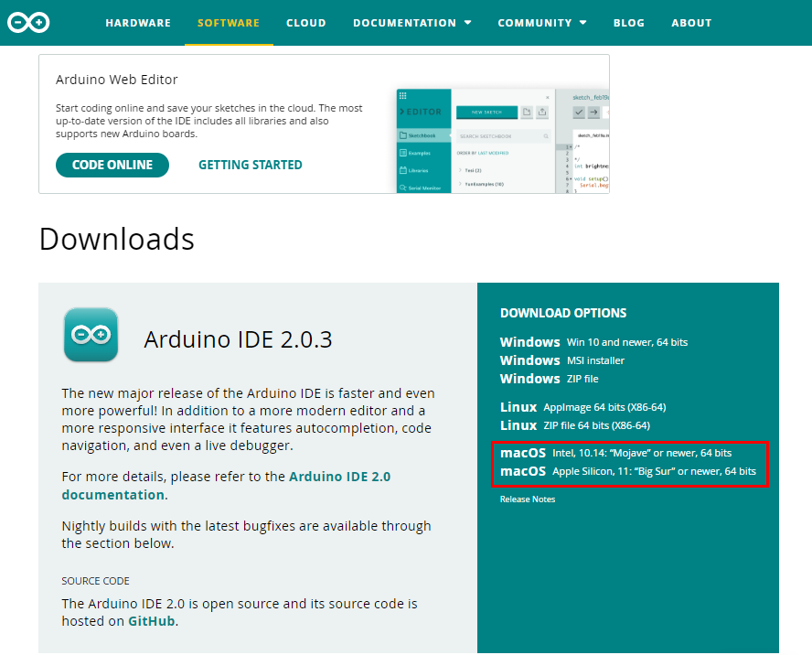Open the Community menu
The image size is (812, 655).
pos(534,23)
